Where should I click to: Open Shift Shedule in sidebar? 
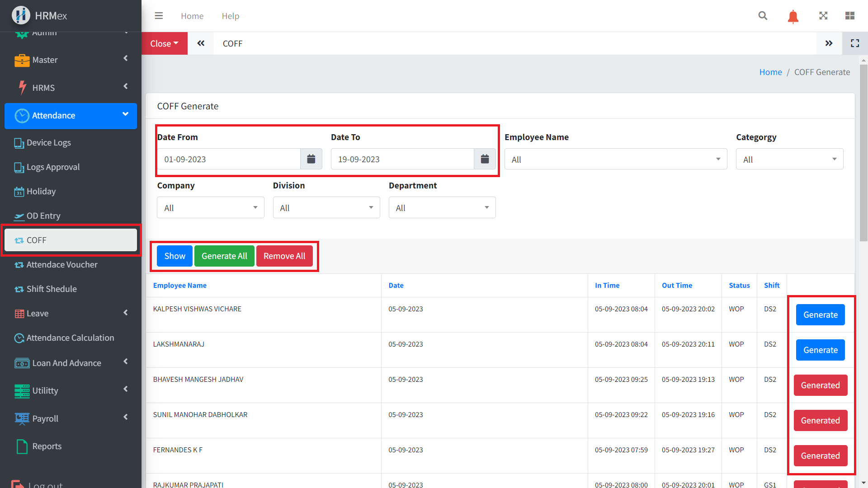tap(52, 289)
